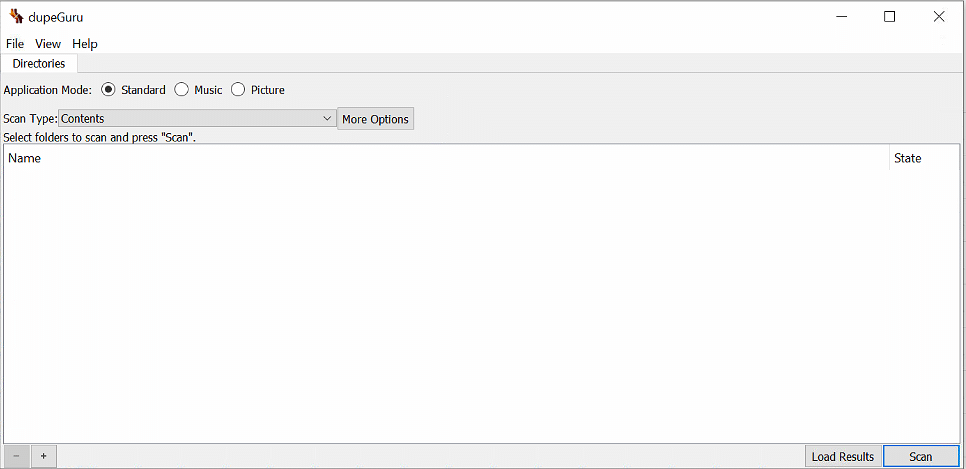
Task: Start scanning with the Scan button
Action: point(921,457)
